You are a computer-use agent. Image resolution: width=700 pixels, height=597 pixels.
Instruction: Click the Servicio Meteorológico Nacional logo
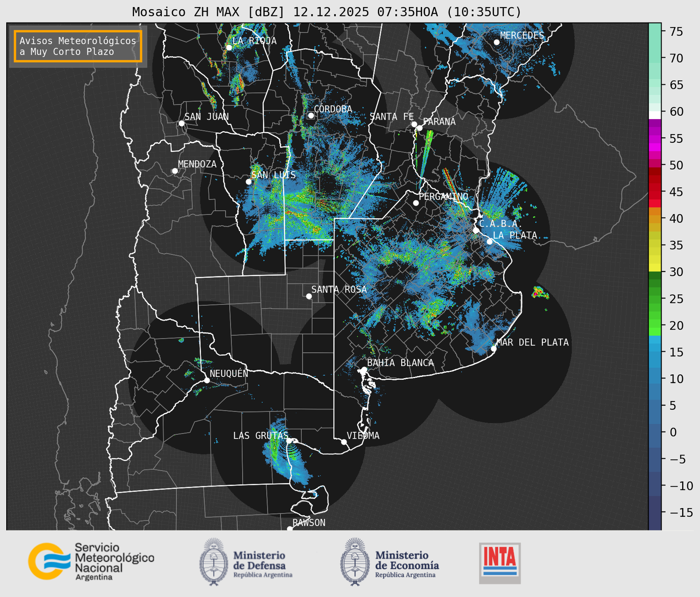coord(91,561)
